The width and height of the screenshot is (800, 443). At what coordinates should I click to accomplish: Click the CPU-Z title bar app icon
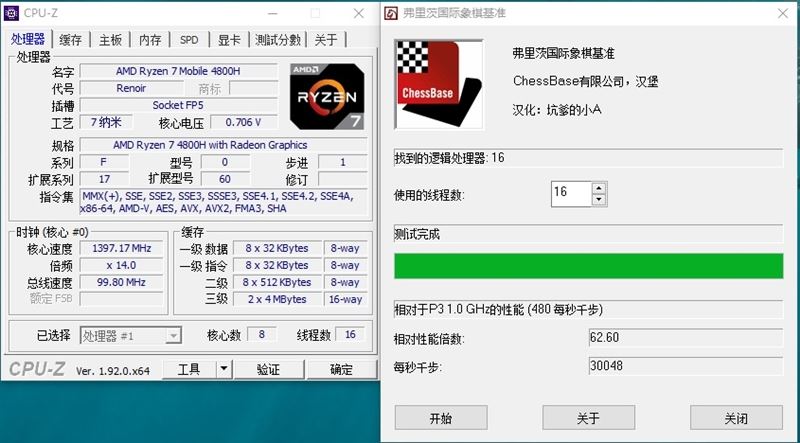coord(11,13)
